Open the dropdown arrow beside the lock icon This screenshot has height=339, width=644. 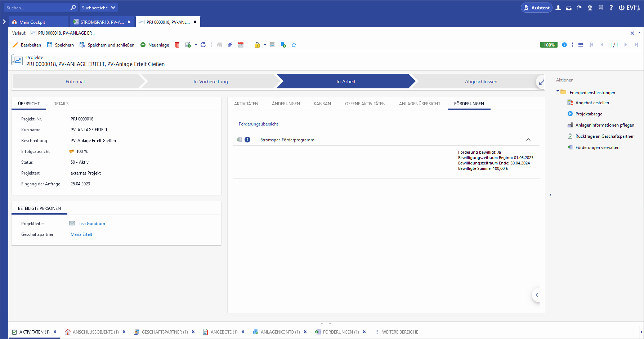click(265, 45)
